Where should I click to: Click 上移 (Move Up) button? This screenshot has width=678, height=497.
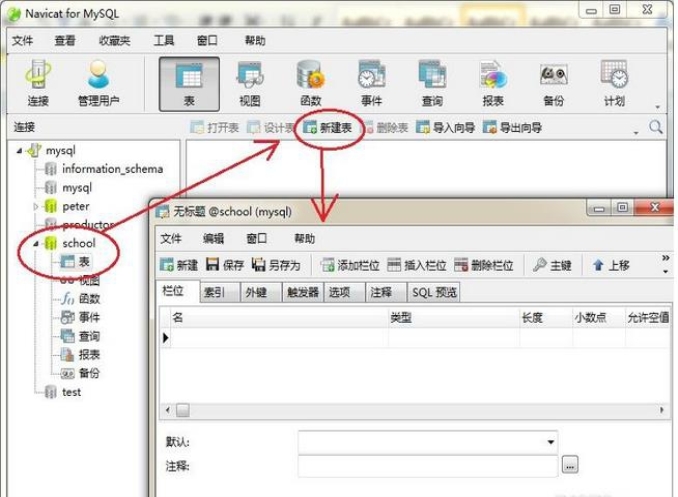click(611, 265)
